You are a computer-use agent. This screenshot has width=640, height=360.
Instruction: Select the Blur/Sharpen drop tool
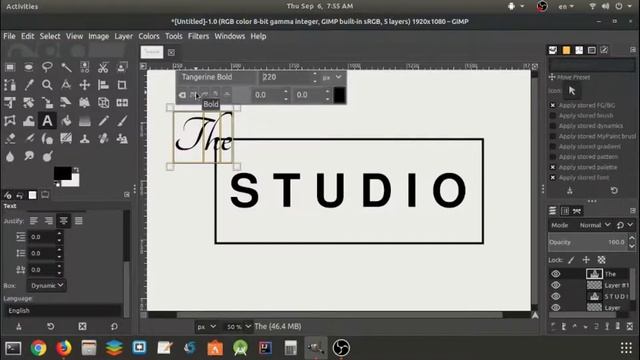(10, 156)
